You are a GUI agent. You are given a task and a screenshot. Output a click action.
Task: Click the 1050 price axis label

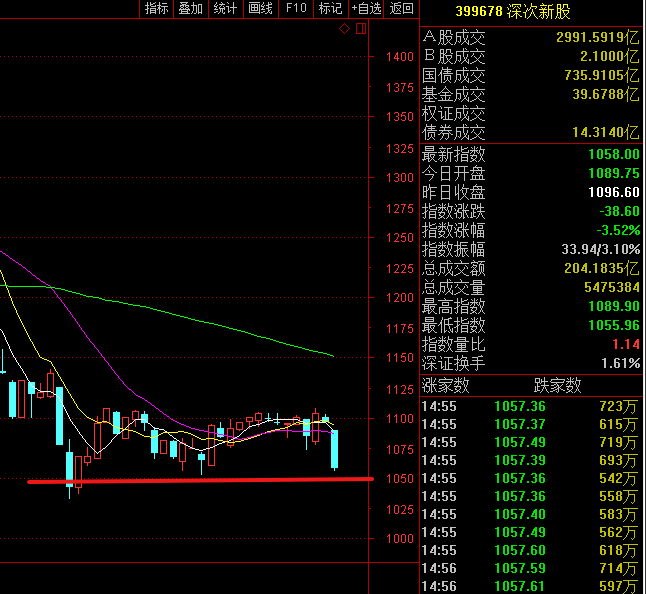coord(400,479)
